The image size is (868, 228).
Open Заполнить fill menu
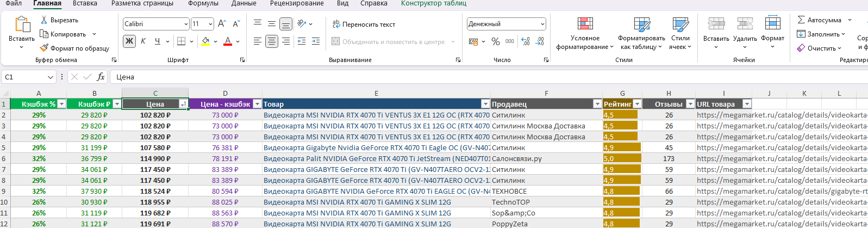tap(821, 34)
